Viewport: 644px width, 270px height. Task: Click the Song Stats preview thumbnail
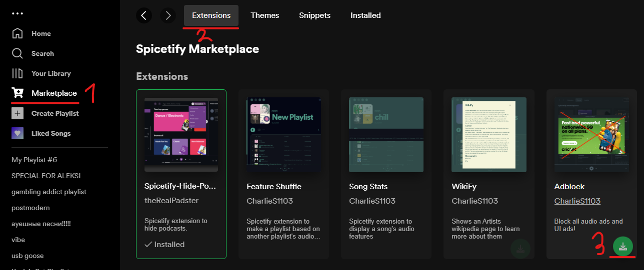pos(386,135)
